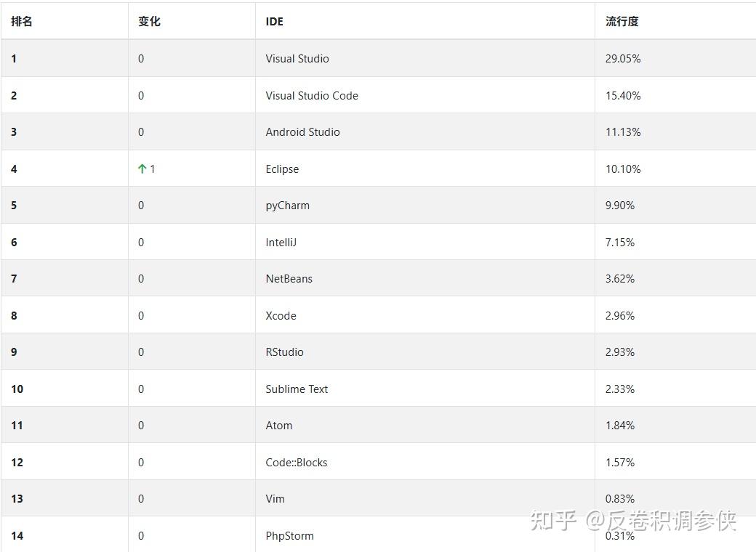This screenshot has width=756, height=552.
Task: Click the NetBeans IDE name
Action: tap(289, 279)
